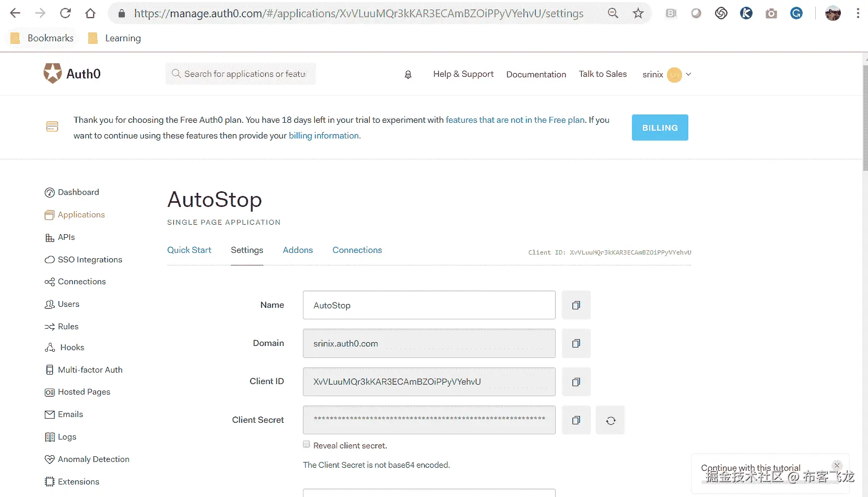Image resolution: width=868 pixels, height=497 pixels.
Task: Go to the browser home page icon
Action: point(90,13)
